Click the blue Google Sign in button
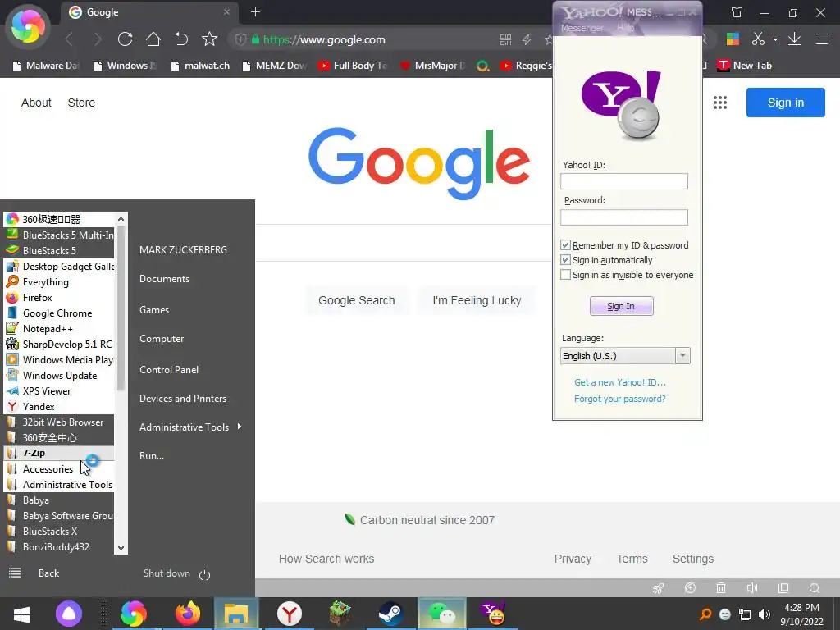This screenshot has height=630, width=840. (785, 103)
